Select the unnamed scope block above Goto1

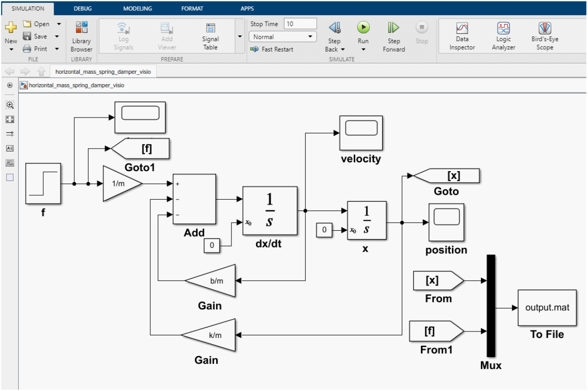pyautogui.click(x=140, y=117)
